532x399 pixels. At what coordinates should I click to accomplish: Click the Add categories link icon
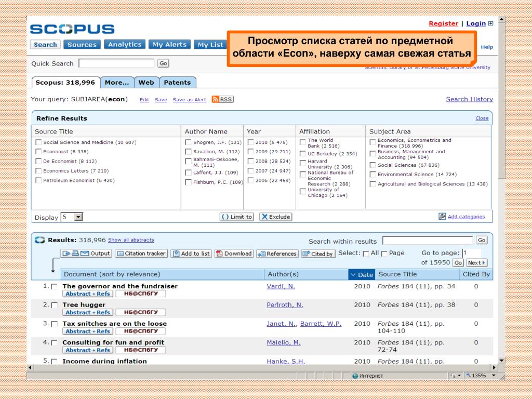pyautogui.click(x=442, y=217)
